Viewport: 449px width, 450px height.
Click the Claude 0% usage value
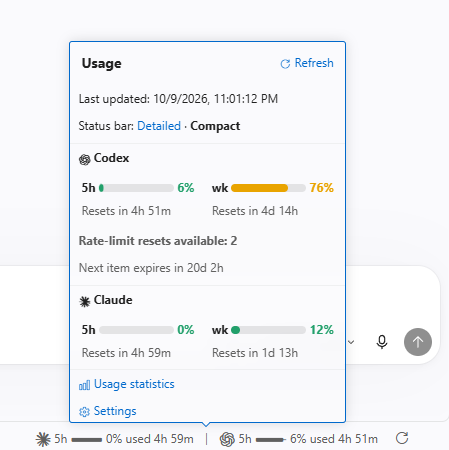pyautogui.click(x=186, y=330)
